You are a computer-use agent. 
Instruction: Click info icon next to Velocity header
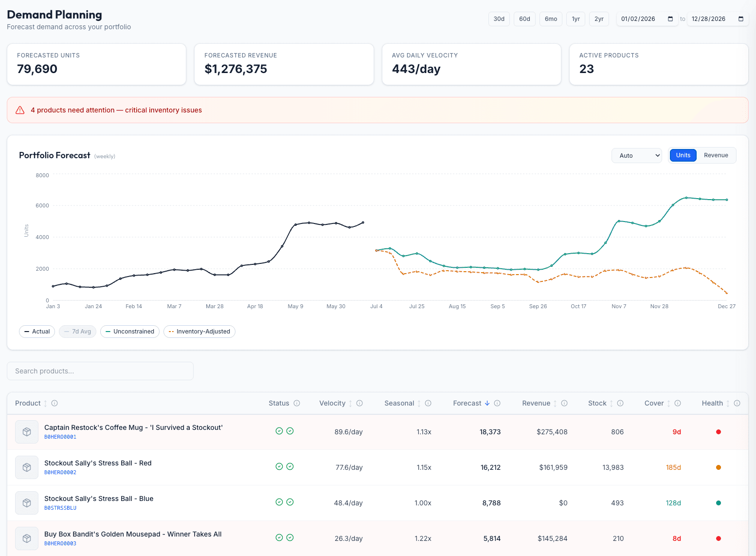point(360,403)
